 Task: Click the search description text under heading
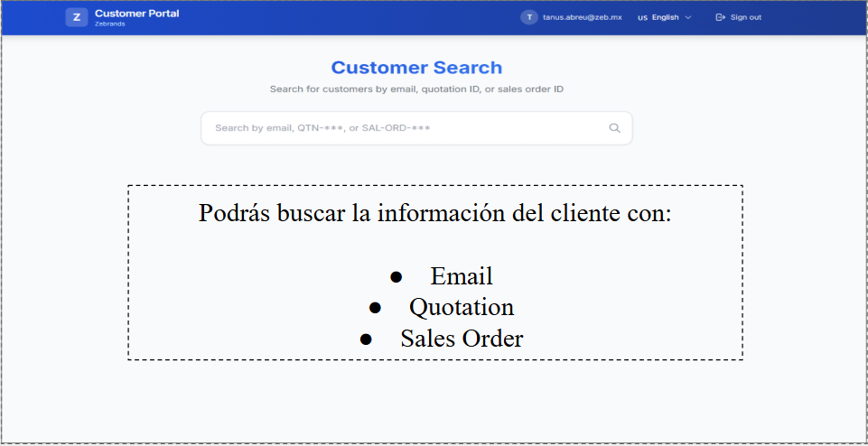(x=416, y=89)
